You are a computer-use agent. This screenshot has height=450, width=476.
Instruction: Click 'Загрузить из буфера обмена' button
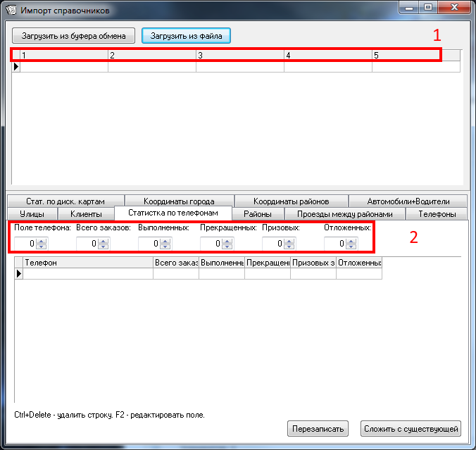(73, 35)
